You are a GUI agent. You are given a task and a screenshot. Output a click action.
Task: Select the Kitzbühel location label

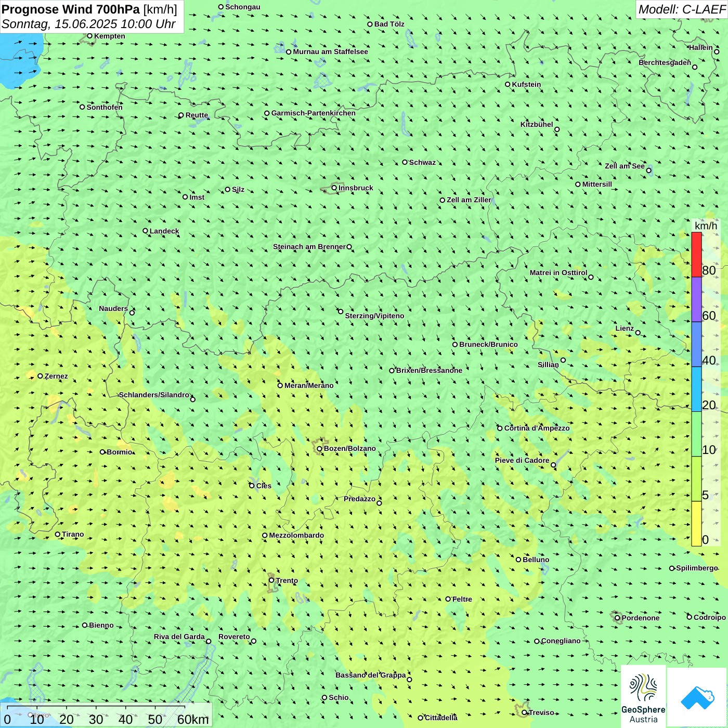[x=537, y=124]
